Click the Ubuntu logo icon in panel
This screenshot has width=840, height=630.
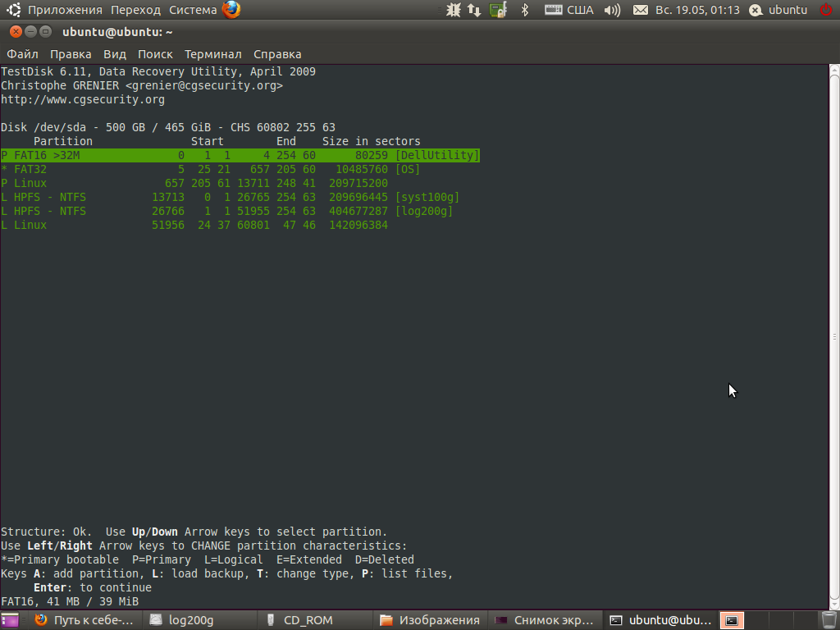(13, 10)
